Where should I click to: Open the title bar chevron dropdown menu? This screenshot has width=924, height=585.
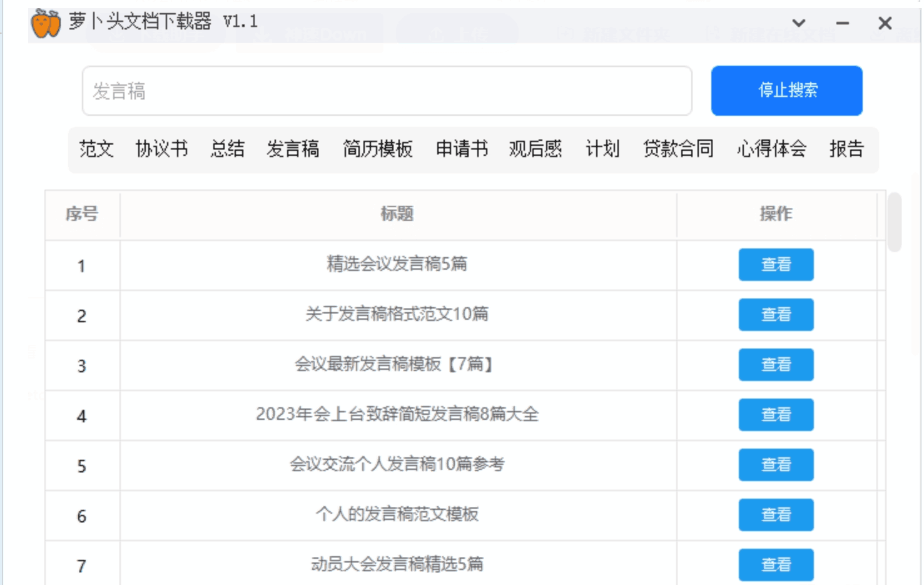point(798,24)
